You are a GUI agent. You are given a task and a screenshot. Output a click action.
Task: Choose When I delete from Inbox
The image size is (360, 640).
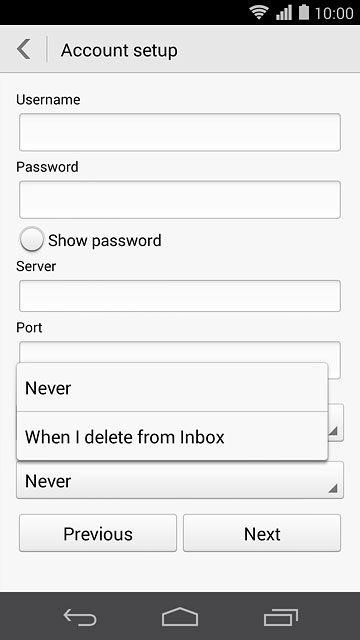coord(172,436)
